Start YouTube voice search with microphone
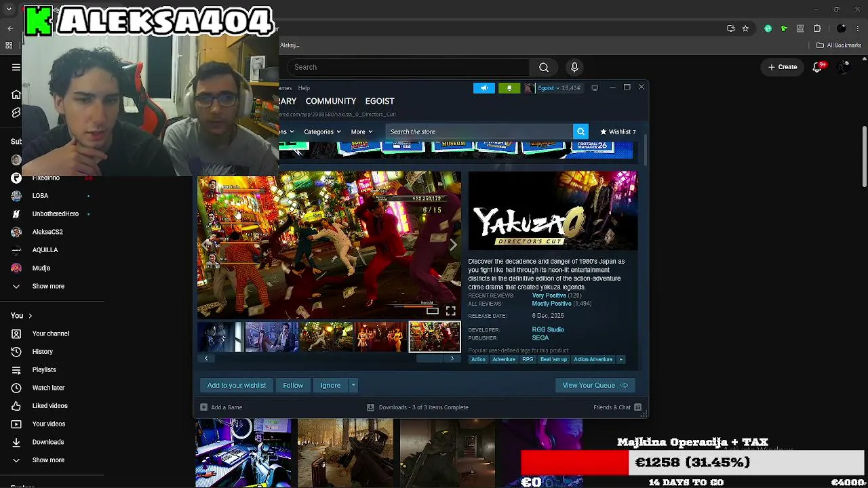Viewport: 868px width, 488px height. (x=574, y=67)
